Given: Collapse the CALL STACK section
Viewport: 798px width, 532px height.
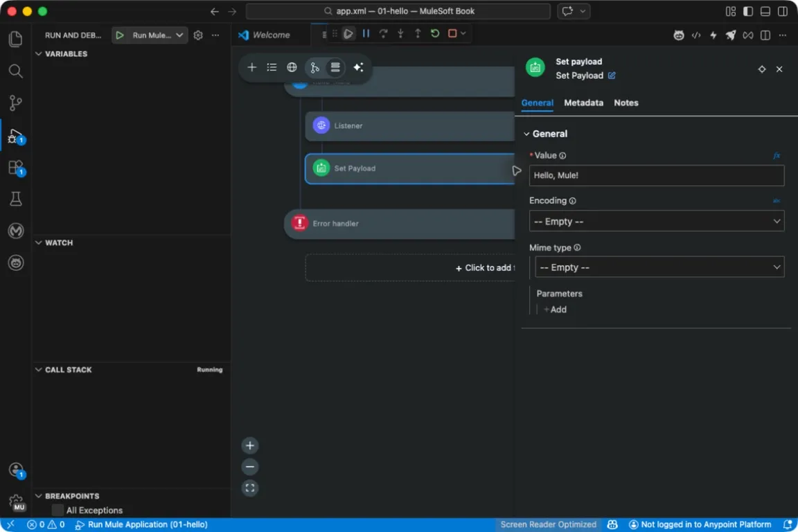Looking at the screenshot, I should (38, 370).
